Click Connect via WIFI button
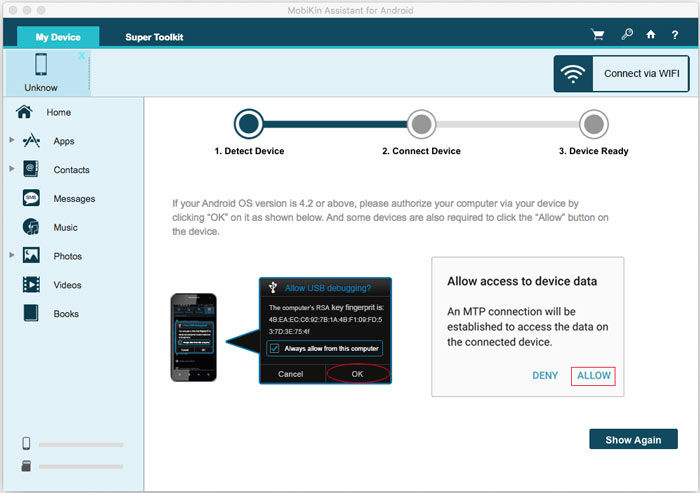Screen dimensions: 700x493 (621, 74)
